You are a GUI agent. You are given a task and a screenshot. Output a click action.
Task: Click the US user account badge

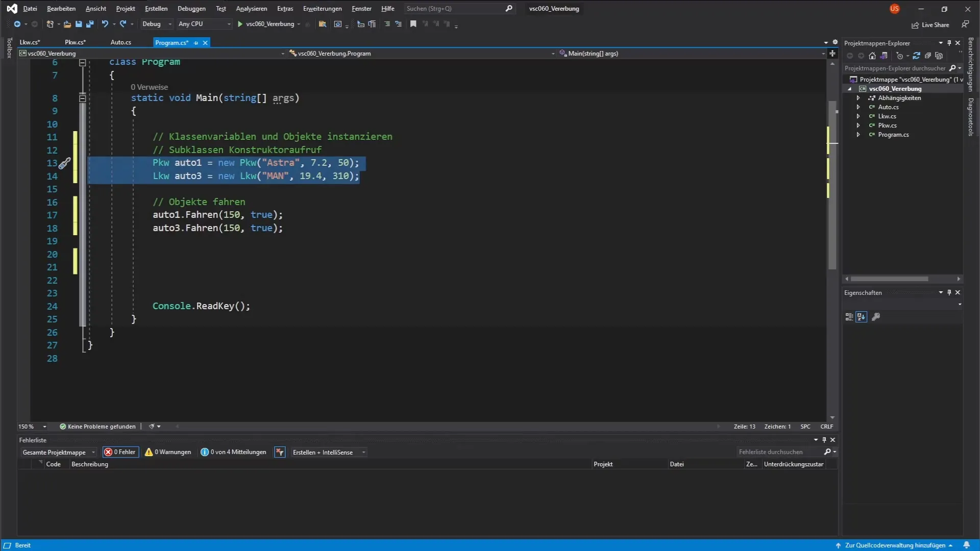[x=894, y=9]
